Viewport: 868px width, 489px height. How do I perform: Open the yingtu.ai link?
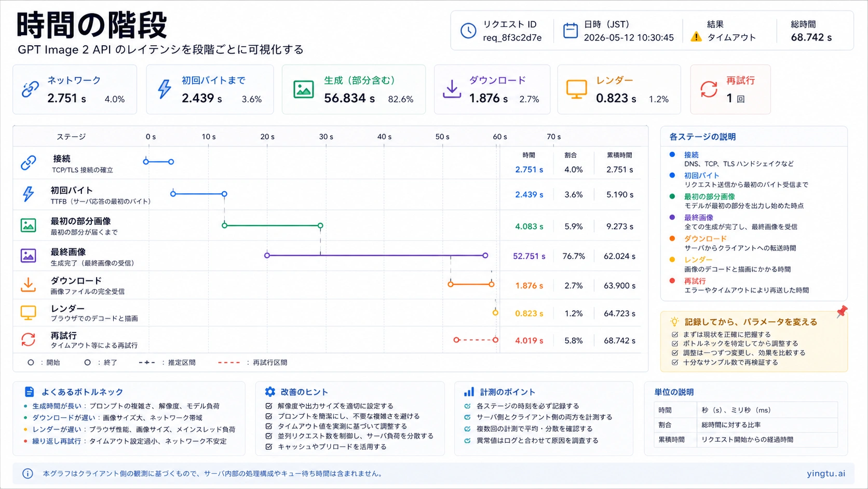click(826, 473)
